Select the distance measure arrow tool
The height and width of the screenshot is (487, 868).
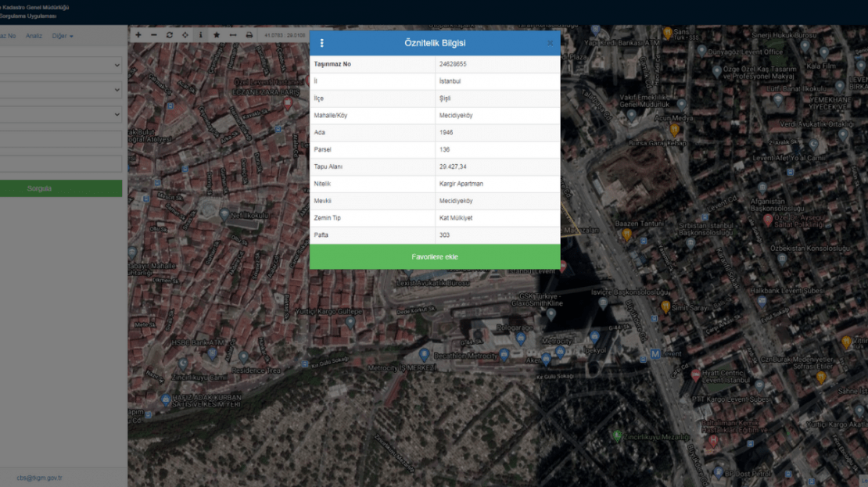[233, 35]
